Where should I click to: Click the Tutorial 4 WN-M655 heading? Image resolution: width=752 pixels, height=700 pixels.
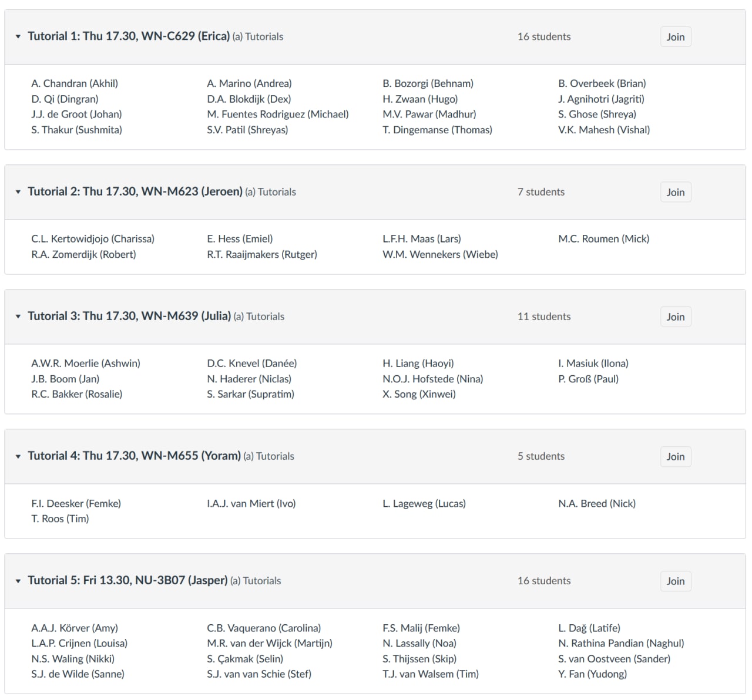(134, 456)
